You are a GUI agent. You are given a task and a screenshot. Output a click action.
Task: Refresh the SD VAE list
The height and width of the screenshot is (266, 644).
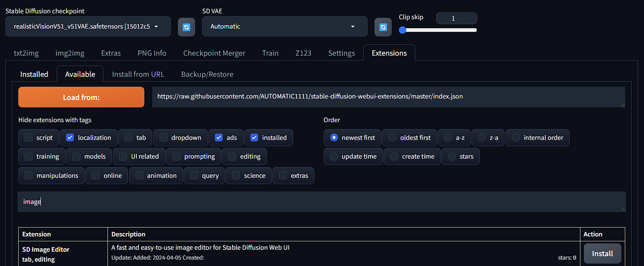click(383, 27)
